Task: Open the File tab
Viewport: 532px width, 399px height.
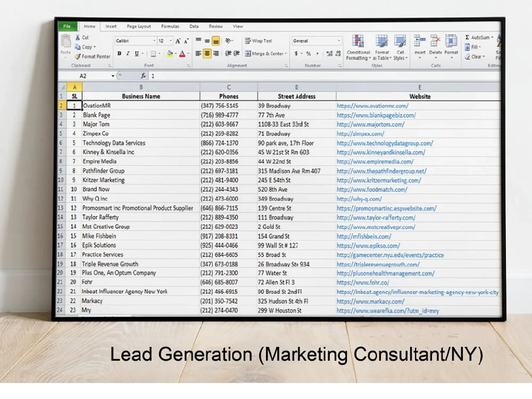Action: point(67,26)
